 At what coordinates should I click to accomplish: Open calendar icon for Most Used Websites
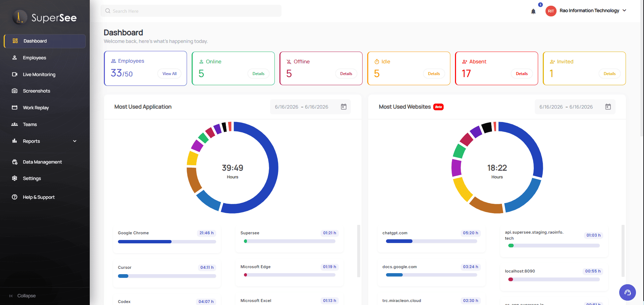tap(608, 107)
